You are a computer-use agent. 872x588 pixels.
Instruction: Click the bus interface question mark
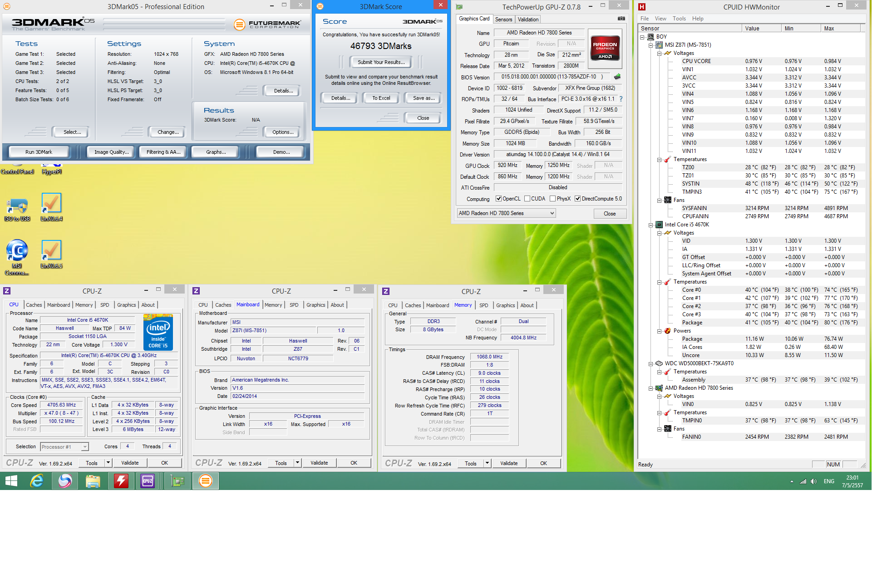(621, 99)
